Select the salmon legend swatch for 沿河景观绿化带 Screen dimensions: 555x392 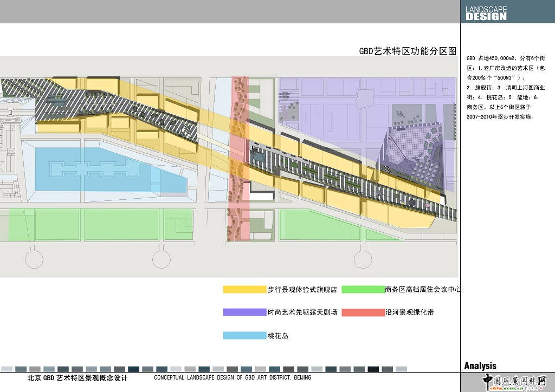(363, 312)
